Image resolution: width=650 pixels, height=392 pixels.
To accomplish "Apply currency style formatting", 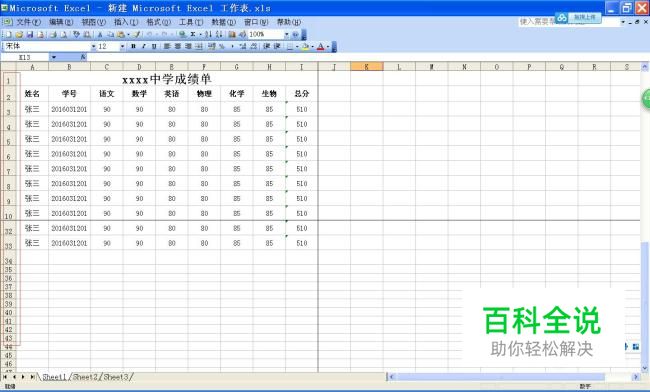I will click(212, 46).
